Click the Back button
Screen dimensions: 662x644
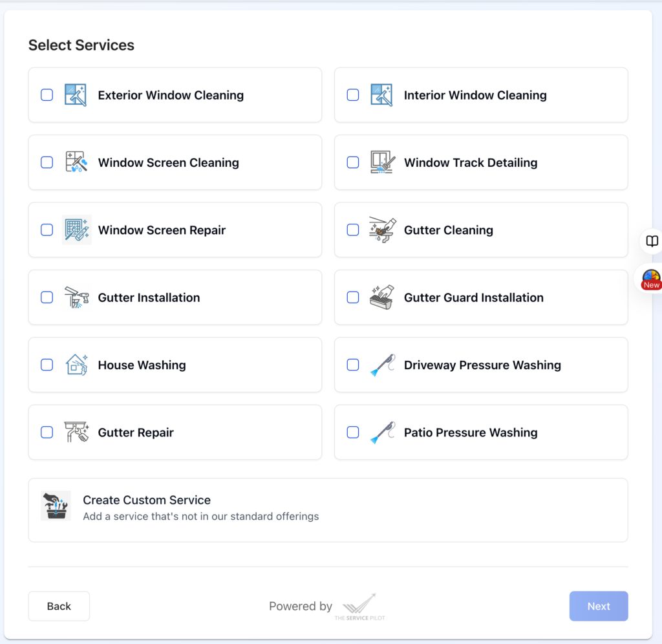pyautogui.click(x=58, y=606)
